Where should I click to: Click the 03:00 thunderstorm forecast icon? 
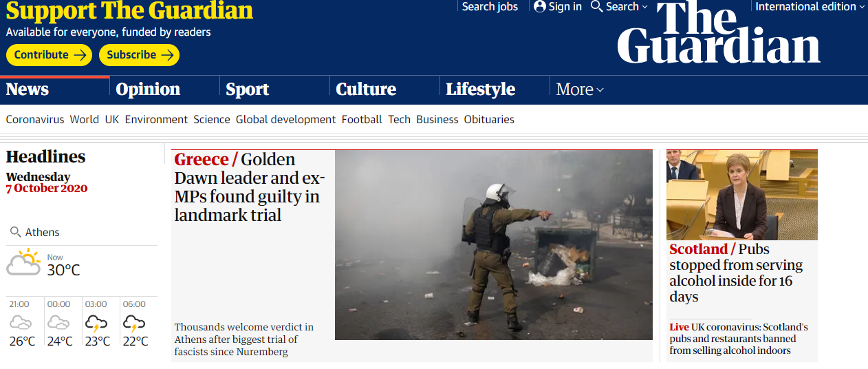[x=96, y=322]
